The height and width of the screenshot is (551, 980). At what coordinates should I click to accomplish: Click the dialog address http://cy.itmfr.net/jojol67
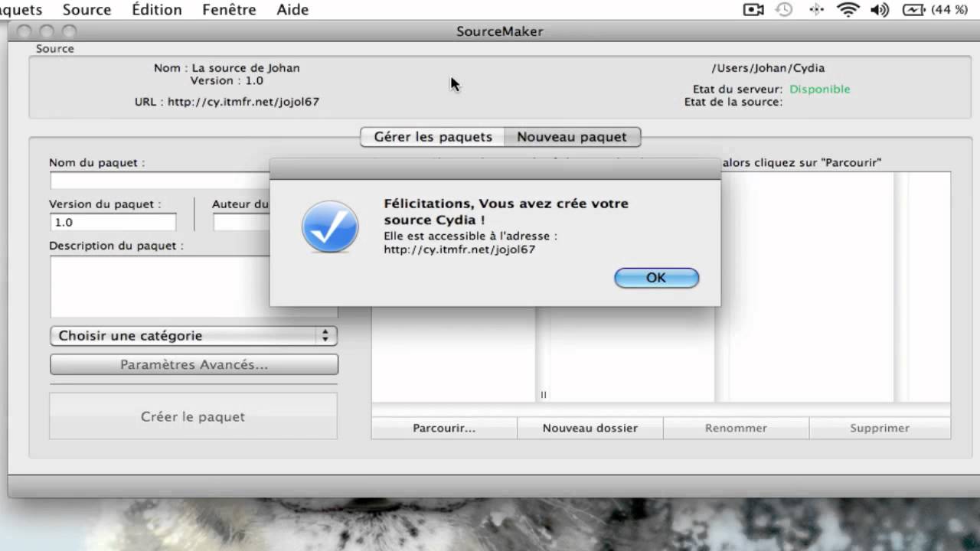point(459,249)
